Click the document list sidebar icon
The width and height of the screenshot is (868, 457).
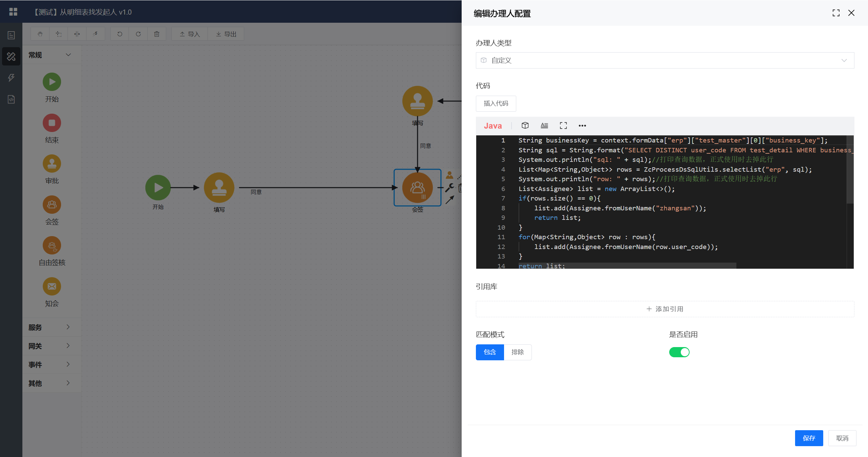(x=11, y=35)
